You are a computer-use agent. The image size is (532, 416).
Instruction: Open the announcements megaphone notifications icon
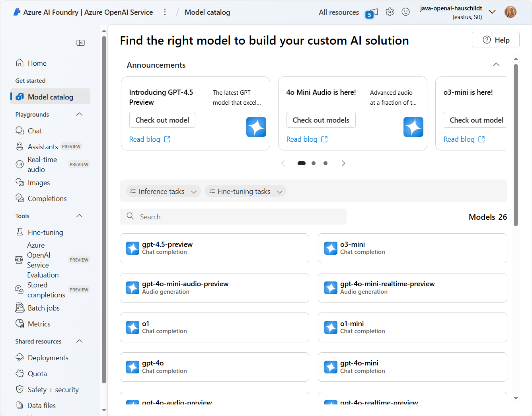[x=372, y=13]
